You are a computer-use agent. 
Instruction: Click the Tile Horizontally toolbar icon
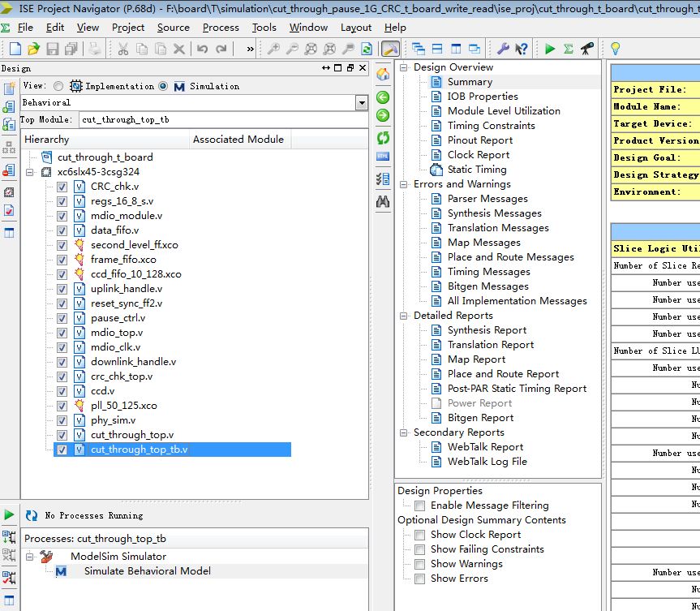click(x=437, y=49)
